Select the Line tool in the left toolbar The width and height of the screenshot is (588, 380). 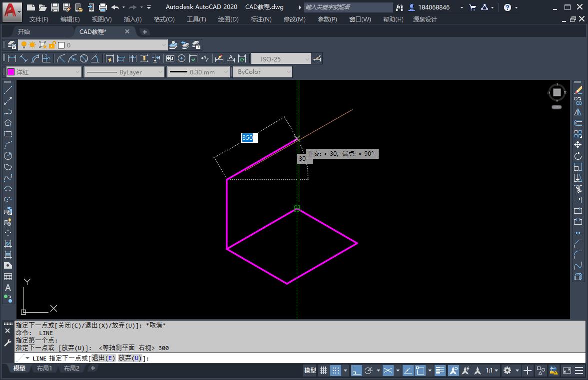7,90
